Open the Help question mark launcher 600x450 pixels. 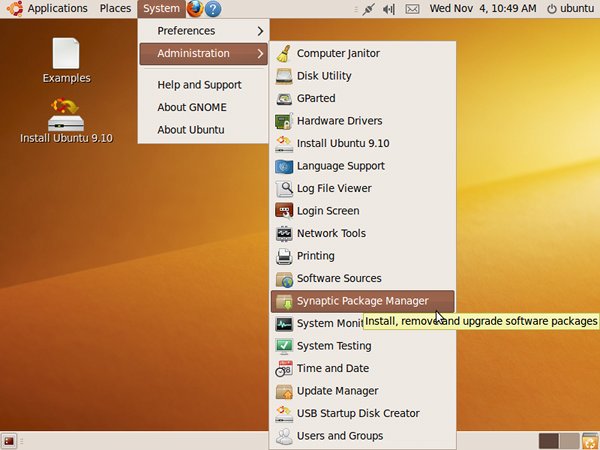[x=213, y=8]
